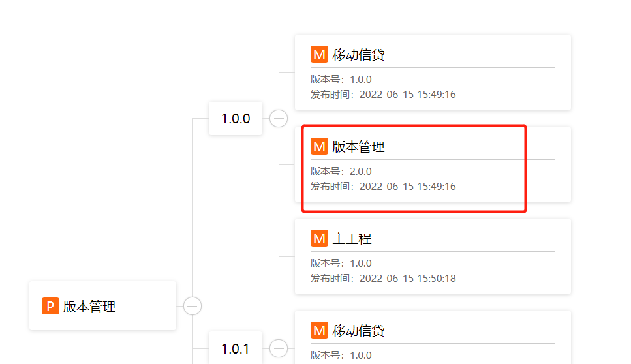This screenshot has width=631, height=364.
Task: Click the version number line in the 主工程 card
Action: (x=341, y=264)
